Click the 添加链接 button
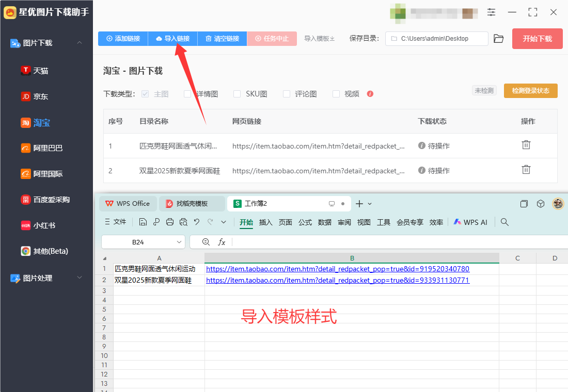Image resolution: width=568 pixels, height=392 pixels. [123, 39]
